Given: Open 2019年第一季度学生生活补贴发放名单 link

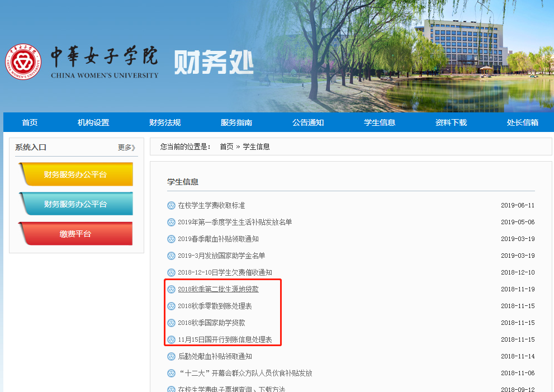Looking at the screenshot, I should (235, 222).
